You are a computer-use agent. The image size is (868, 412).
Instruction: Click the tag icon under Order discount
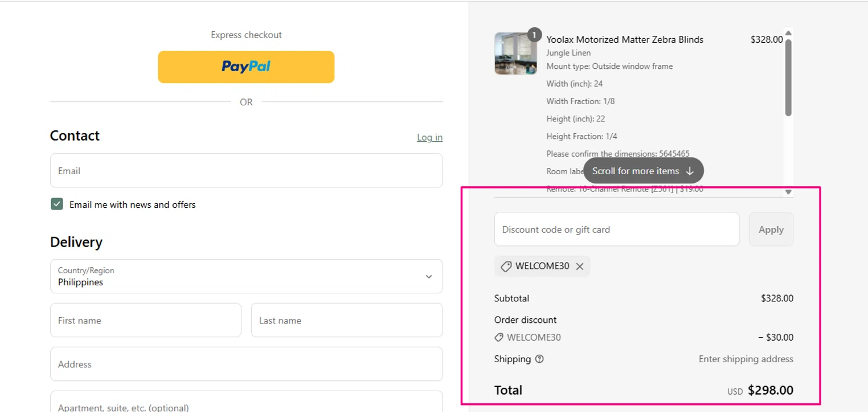coord(499,337)
